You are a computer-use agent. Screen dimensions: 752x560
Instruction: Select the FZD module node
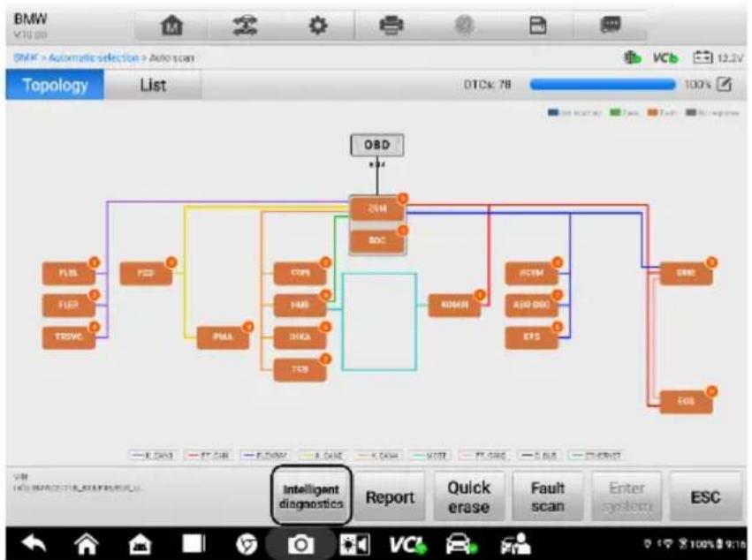point(145,273)
